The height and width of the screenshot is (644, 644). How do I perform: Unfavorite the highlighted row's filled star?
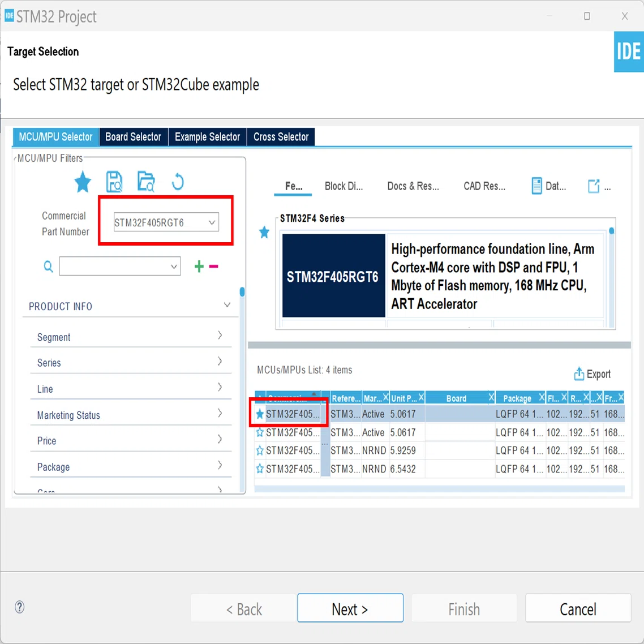pyautogui.click(x=260, y=414)
